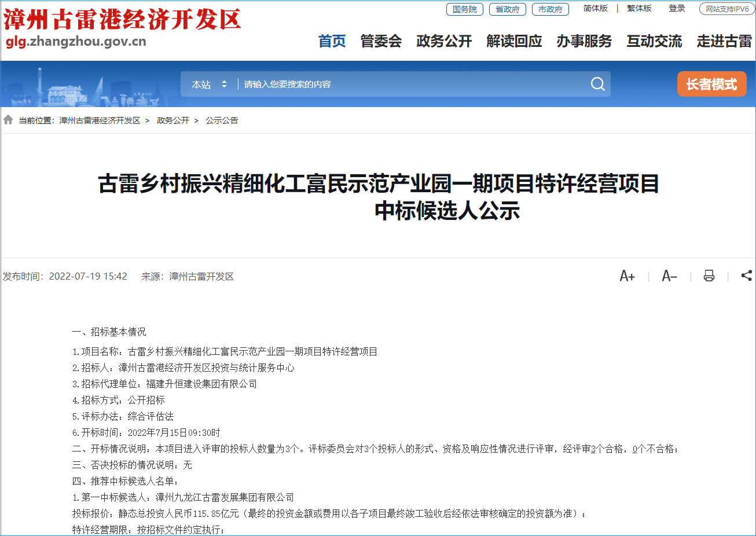Screen dimensions: 756x536
Task: Select the 办事服务 navigation item
Action: click(583, 42)
